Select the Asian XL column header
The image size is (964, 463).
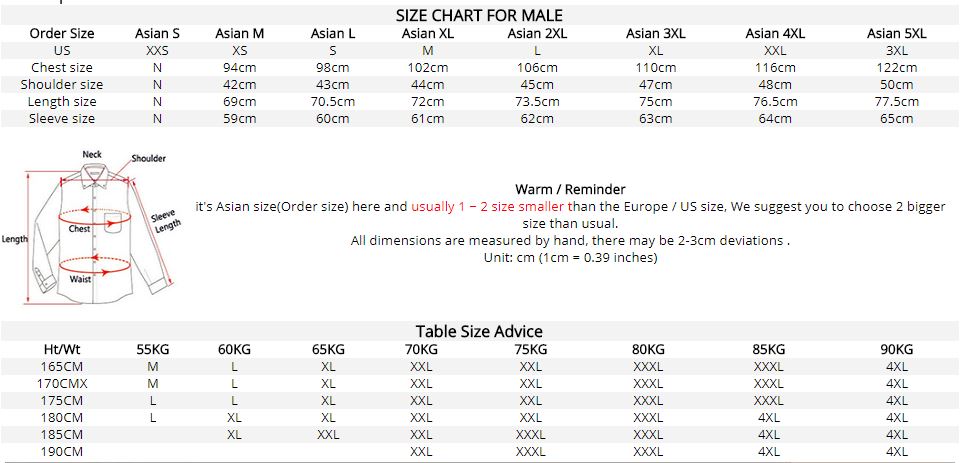pyautogui.click(x=428, y=34)
